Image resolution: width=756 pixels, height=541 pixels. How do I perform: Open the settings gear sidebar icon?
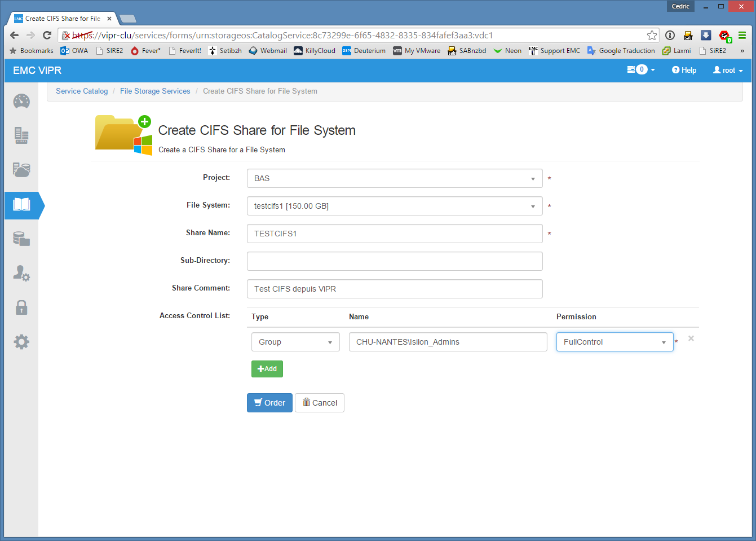click(21, 342)
